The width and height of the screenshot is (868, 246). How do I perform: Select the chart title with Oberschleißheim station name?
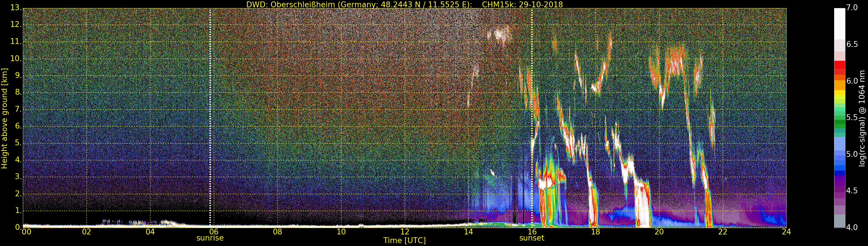404,4
